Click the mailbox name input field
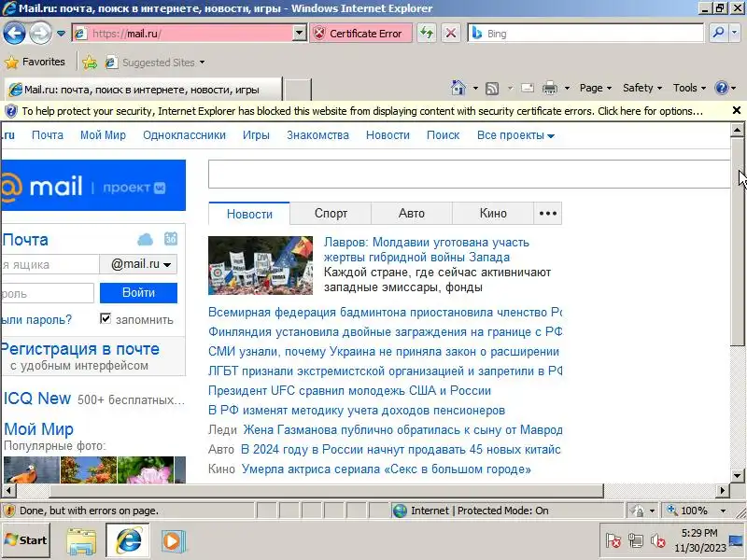 pos(50,264)
